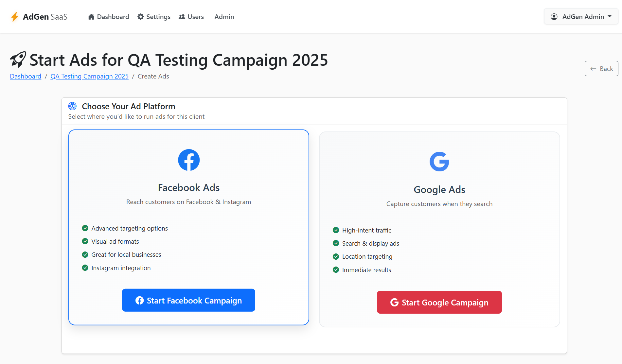Click the 'Instagram integration' feature text
The width and height of the screenshot is (622, 364).
(x=121, y=268)
